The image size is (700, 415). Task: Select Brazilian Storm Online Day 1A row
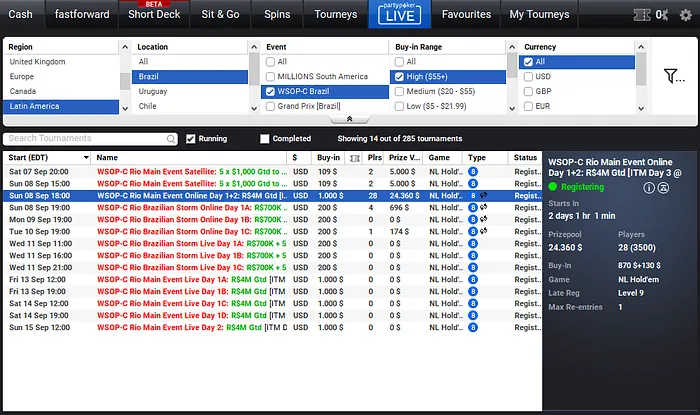point(273,207)
